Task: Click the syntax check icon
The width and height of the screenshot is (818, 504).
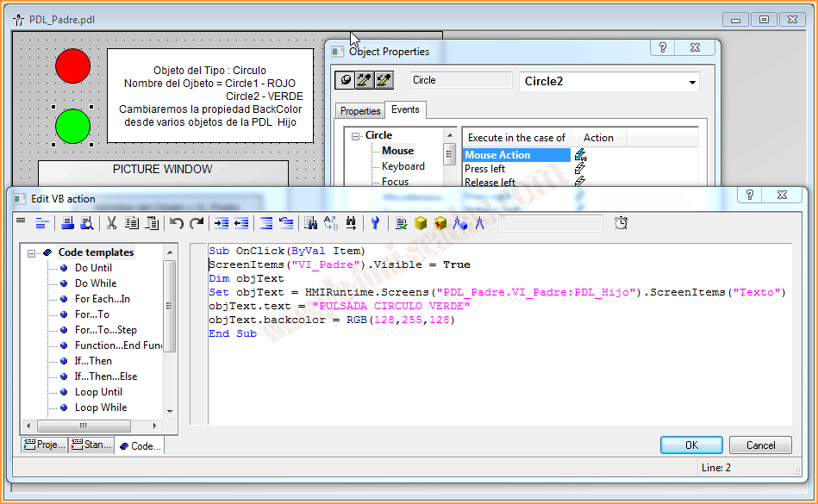Action: click(402, 223)
